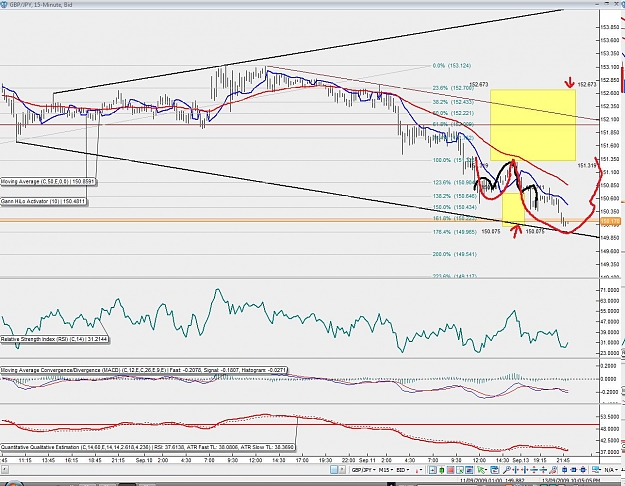The width and height of the screenshot is (625, 486).
Task: Click the green candlestick chart-type icon
Action: (442, 470)
